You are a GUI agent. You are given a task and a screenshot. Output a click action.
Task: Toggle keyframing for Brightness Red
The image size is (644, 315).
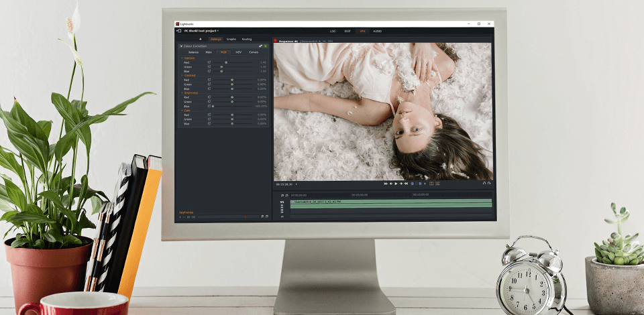[209, 97]
